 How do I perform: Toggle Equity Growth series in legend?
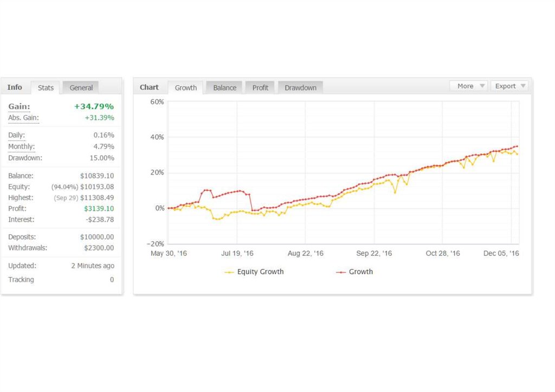[260, 272]
